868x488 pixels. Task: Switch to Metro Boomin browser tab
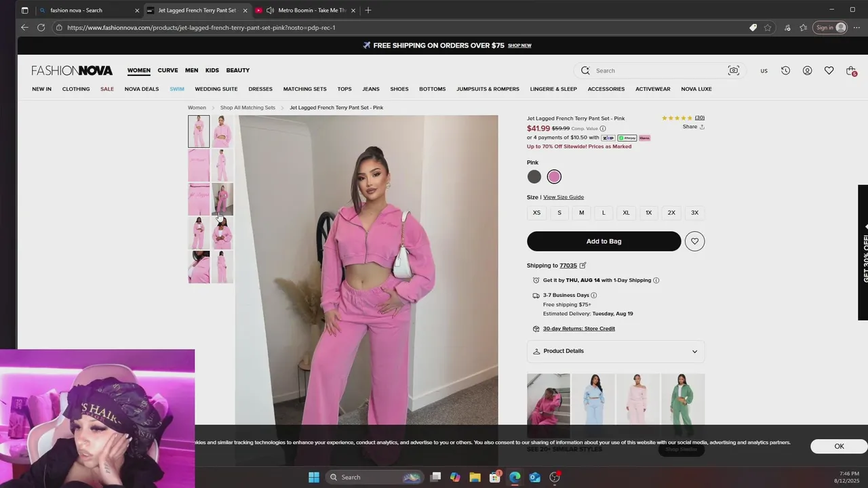point(305,10)
